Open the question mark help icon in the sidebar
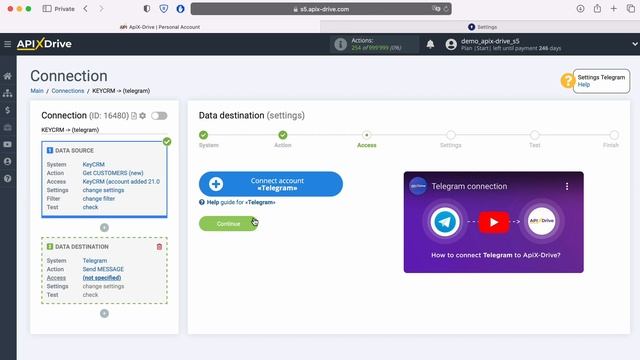The image size is (640, 360). (7, 179)
